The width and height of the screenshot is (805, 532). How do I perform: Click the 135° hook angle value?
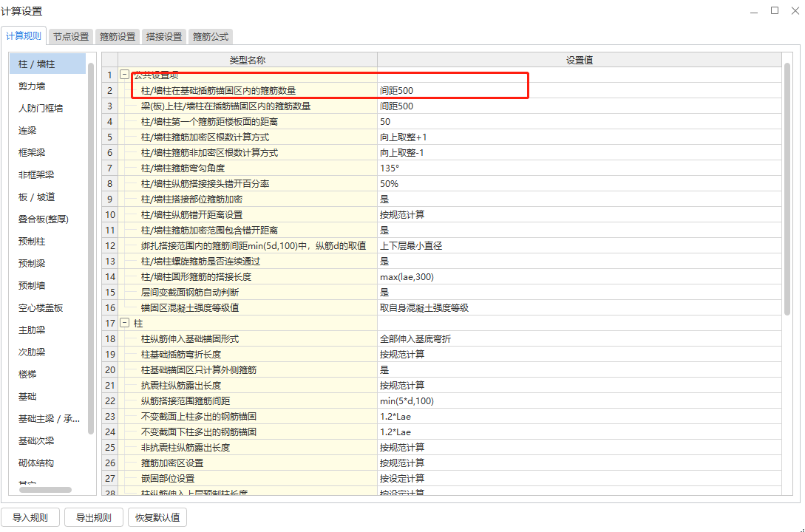point(580,168)
